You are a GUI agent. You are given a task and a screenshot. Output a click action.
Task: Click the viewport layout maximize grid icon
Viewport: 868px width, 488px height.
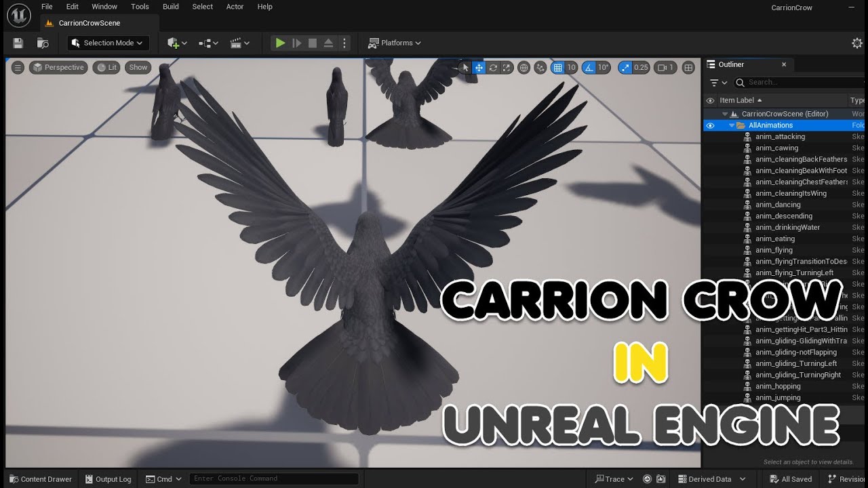click(x=688, y=67)
